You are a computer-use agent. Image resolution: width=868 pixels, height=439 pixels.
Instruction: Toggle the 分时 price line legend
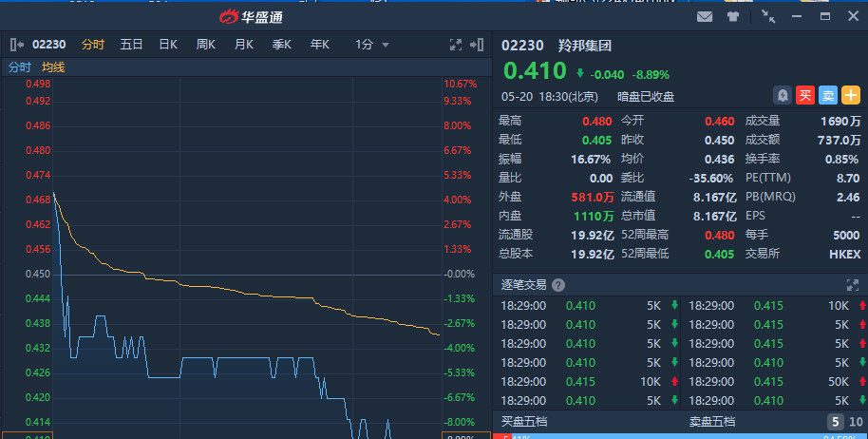19,67
